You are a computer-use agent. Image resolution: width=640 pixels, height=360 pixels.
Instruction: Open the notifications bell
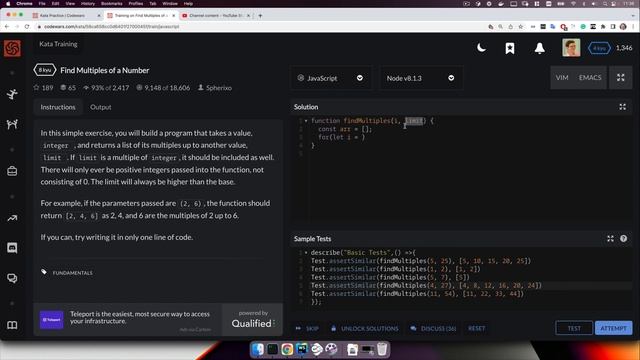pos(540,48)
